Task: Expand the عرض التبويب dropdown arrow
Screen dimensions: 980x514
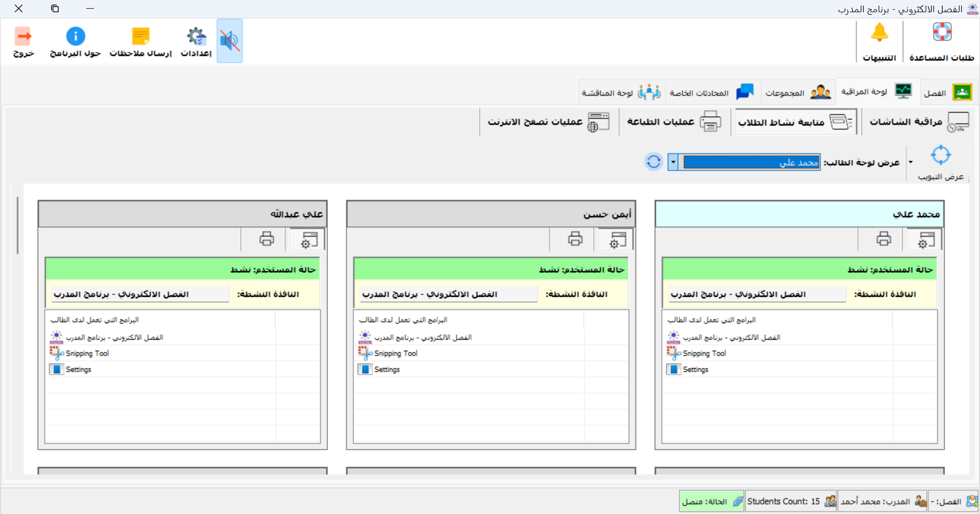Action: click(911, 162)
